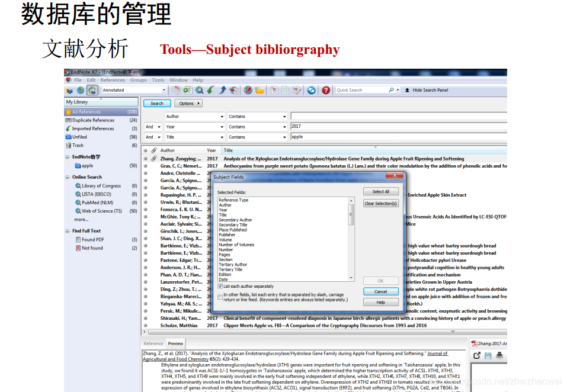Click the Sync Library icon
Viewport: 567px width, 392px height.
click(x=311, y=91)
